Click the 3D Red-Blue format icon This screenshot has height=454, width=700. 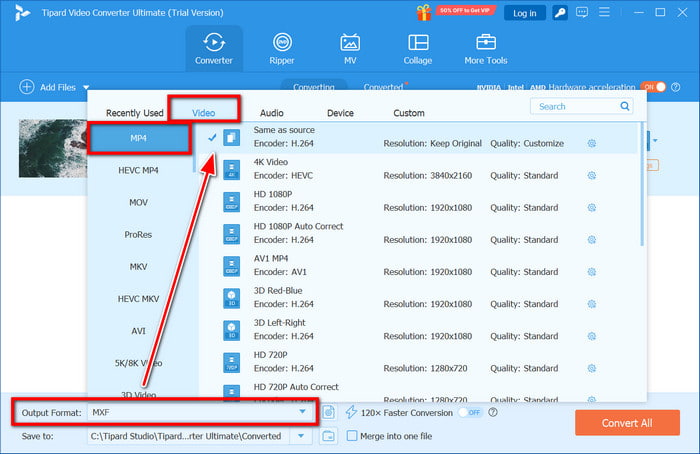click(231, 298)
